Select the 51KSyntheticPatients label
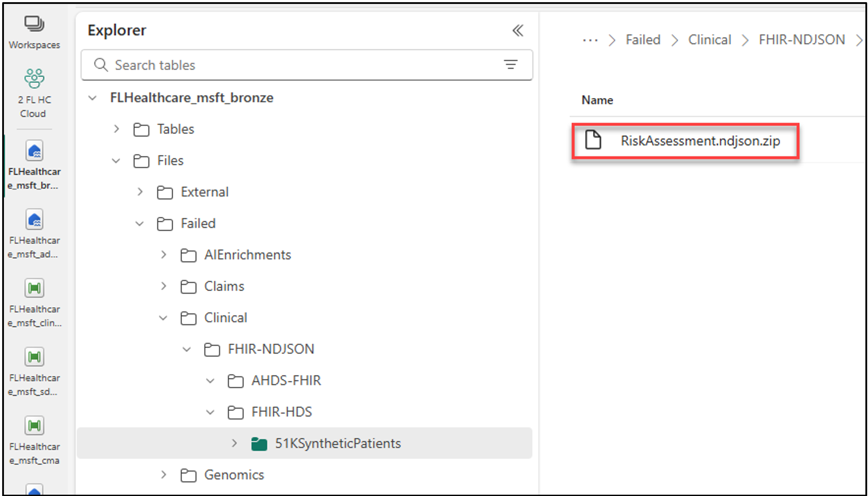 pos(338,443)
